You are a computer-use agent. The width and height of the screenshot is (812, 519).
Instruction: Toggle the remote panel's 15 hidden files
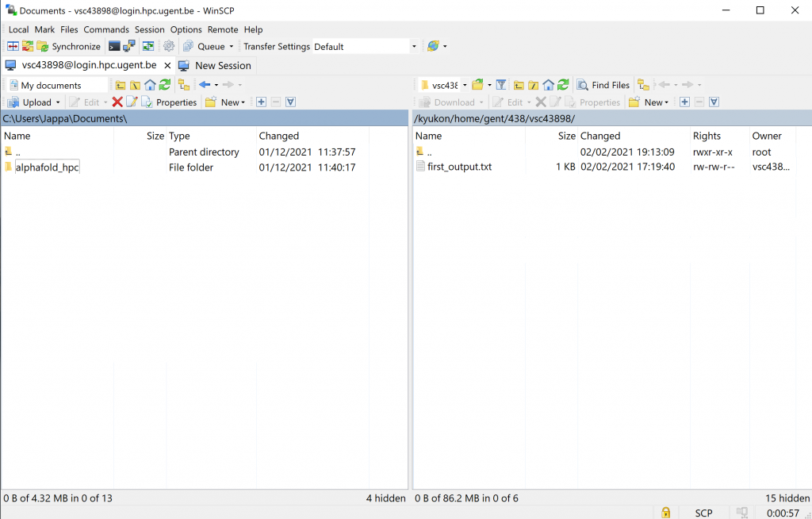click(x=787, y=498)
